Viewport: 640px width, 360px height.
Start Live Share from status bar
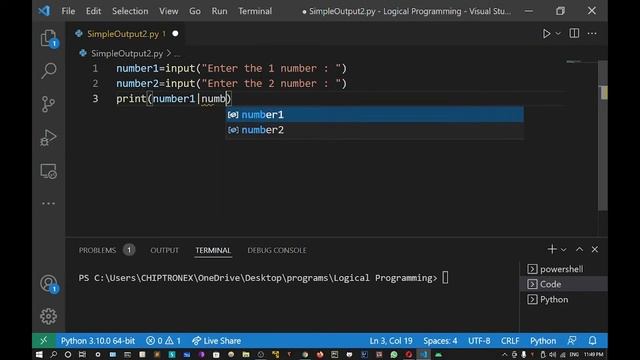216,340
